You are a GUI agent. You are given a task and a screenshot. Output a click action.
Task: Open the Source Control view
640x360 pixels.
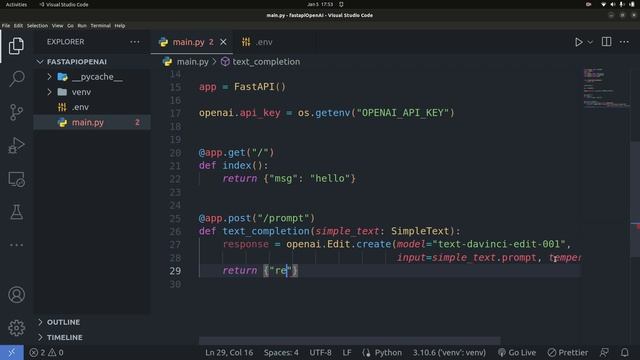(16, 112)
